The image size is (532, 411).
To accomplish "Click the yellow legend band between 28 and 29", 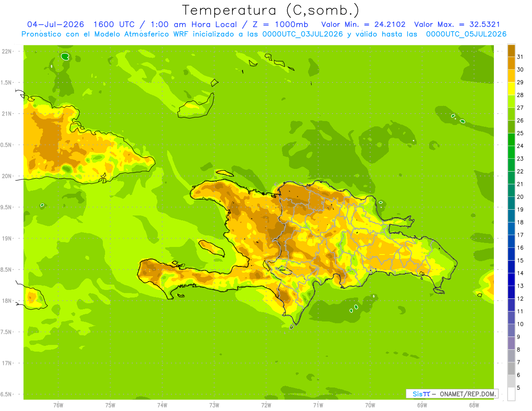I will point(511,89).
